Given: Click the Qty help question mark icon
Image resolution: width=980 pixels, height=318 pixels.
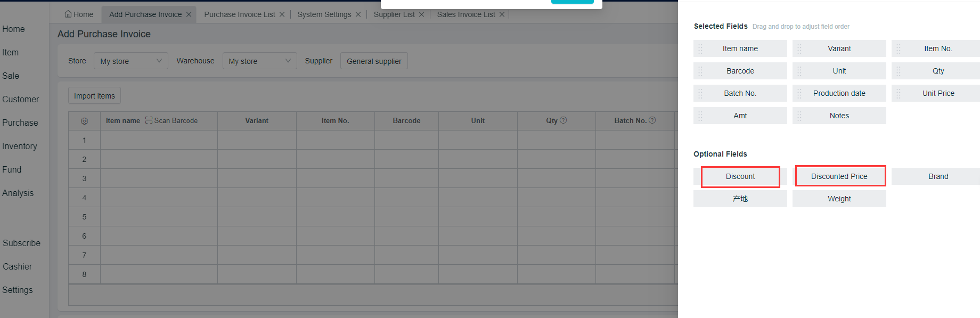Looking at the screenshot, I should pyautogui.click(x=563, y=120).
